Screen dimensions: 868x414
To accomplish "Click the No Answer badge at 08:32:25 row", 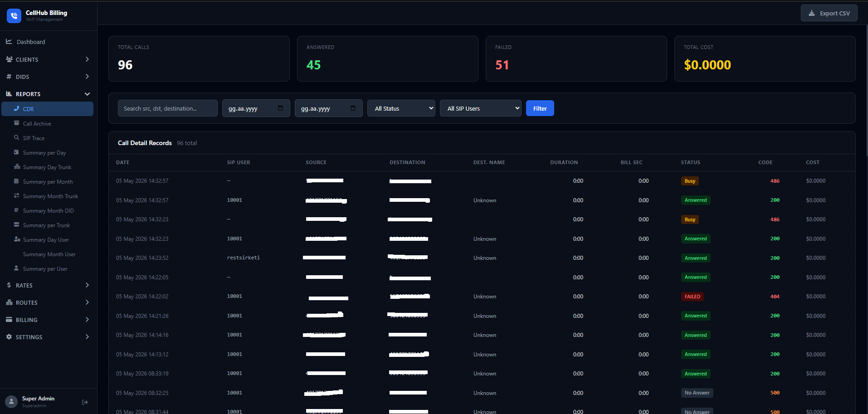I will coord(697,393).
